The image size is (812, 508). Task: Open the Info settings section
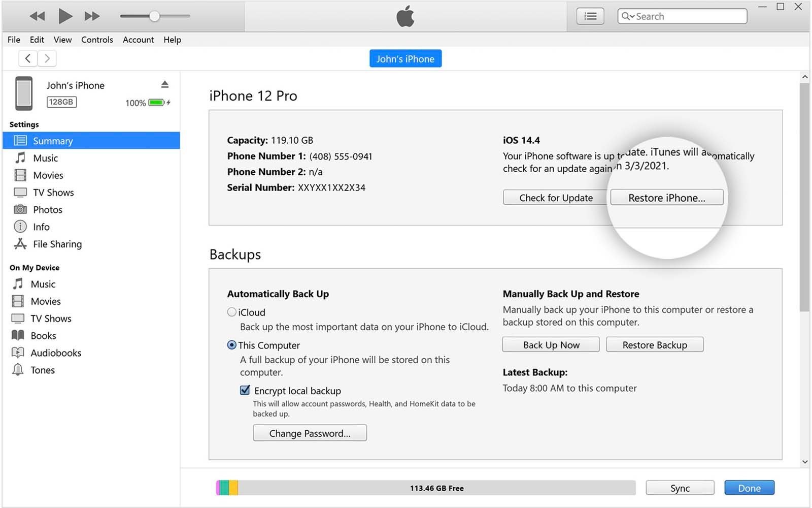pyautogui.click(x=41, y=227)
